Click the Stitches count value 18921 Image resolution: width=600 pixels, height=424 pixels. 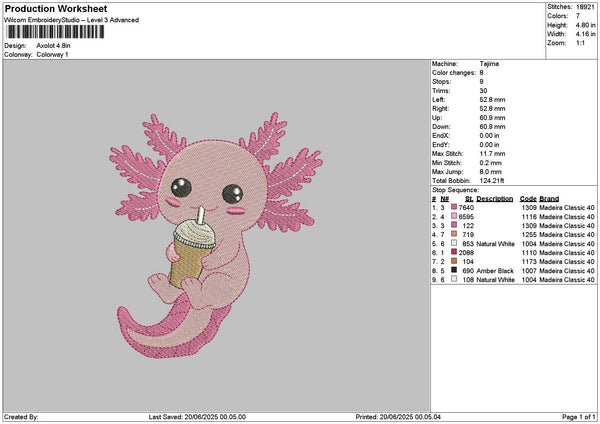(585, 7)
